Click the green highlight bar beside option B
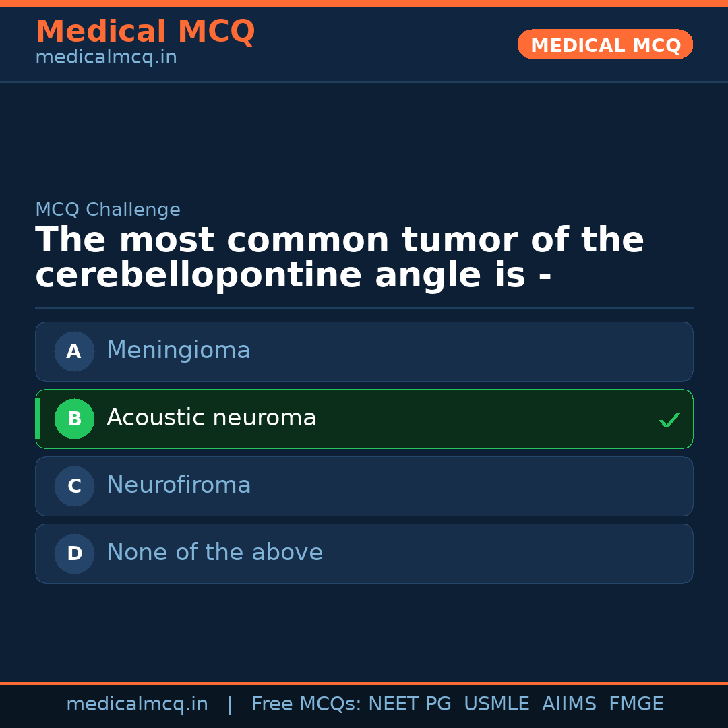This screenshot has height=728, width=728. (38, 419)
